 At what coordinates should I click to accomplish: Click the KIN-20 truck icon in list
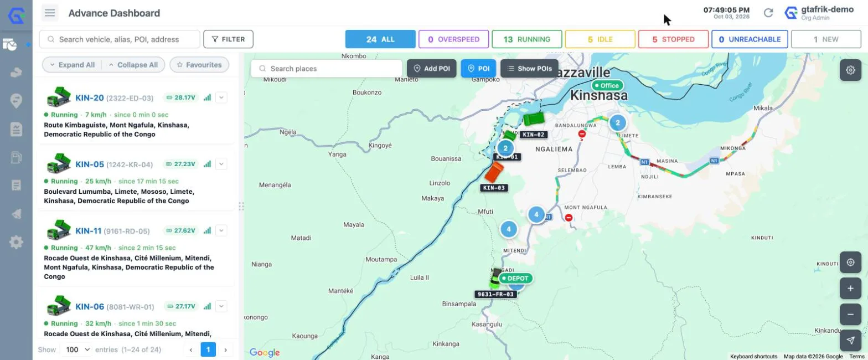click(58, 97)
